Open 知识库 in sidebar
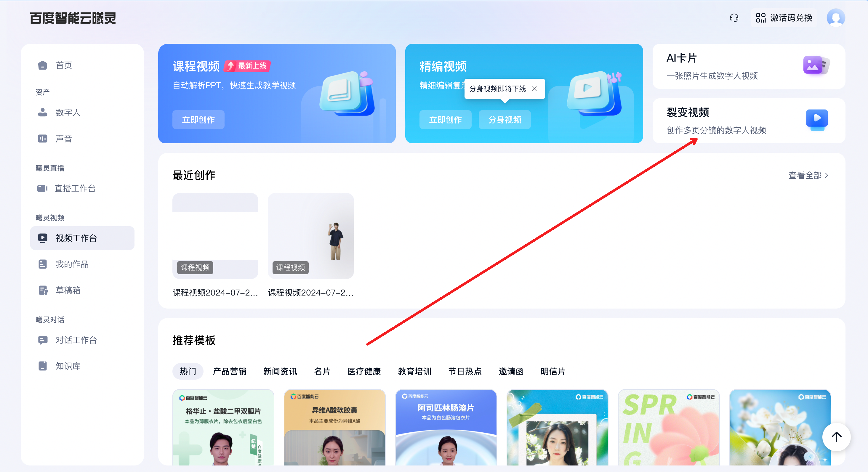868x472 pixels. [82, 366]
